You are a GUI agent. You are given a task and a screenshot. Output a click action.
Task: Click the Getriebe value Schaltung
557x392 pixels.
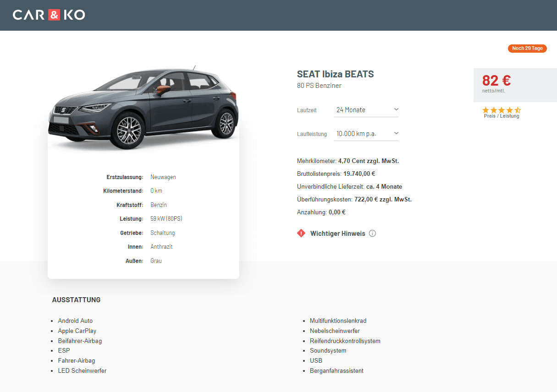pyautogui.click(x=163, y=233)
